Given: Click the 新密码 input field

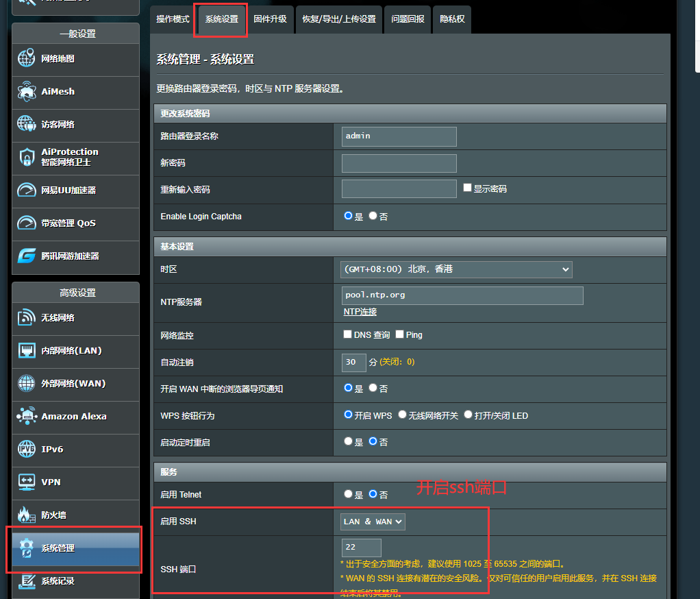Looking at the screenshot, I should click(399, 163).
